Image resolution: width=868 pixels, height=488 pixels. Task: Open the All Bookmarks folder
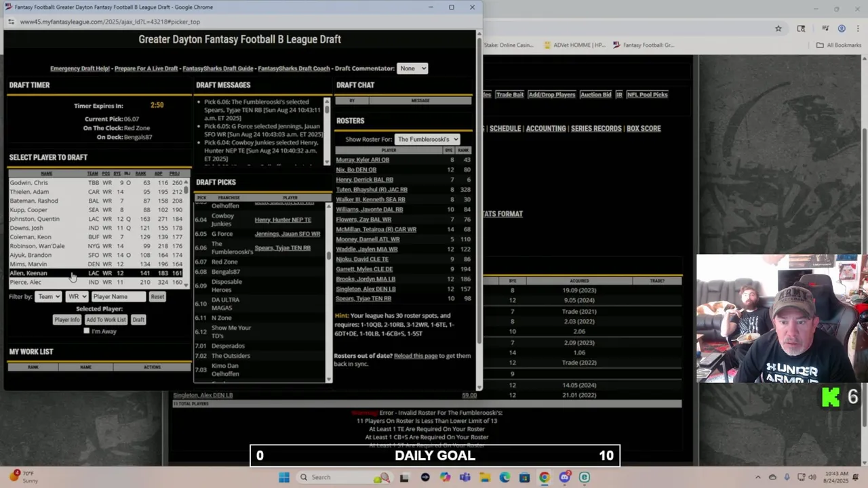[x=838, y=45]
